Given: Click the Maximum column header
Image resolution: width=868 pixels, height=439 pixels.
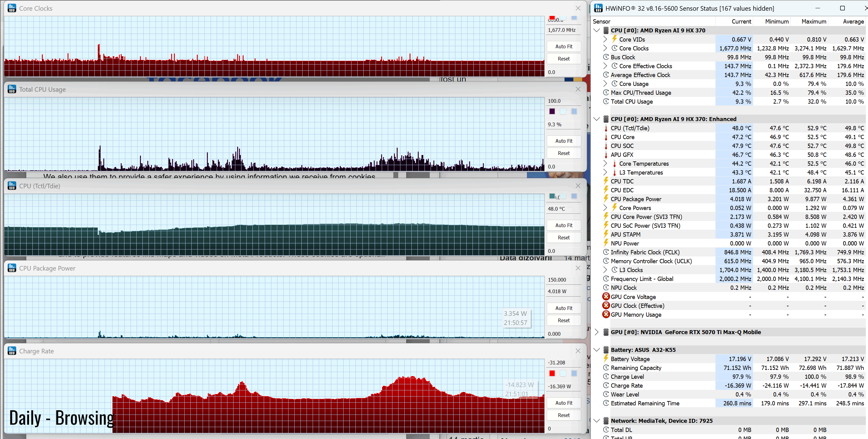Looking at the screenshot, I should 809,21.
